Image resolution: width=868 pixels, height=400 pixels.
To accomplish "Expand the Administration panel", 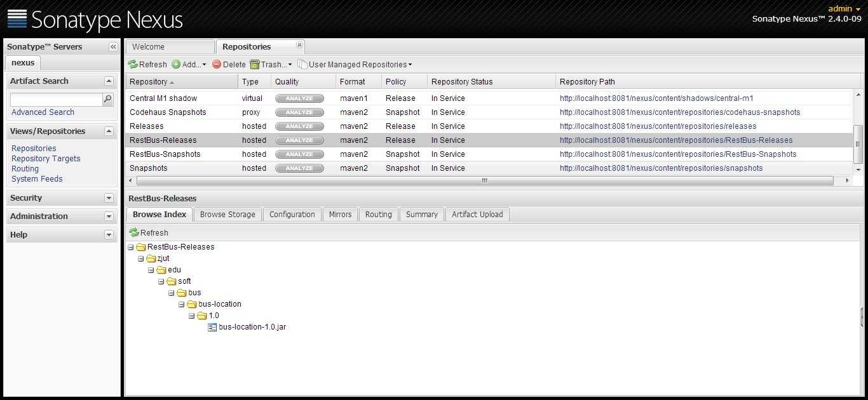I will (109, 217).
